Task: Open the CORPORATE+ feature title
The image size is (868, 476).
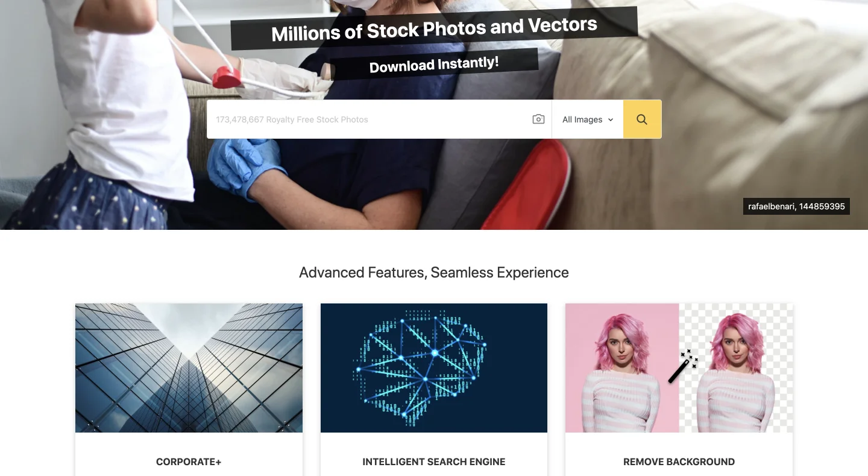Action: pyautogui.click(x=189, y=462)
